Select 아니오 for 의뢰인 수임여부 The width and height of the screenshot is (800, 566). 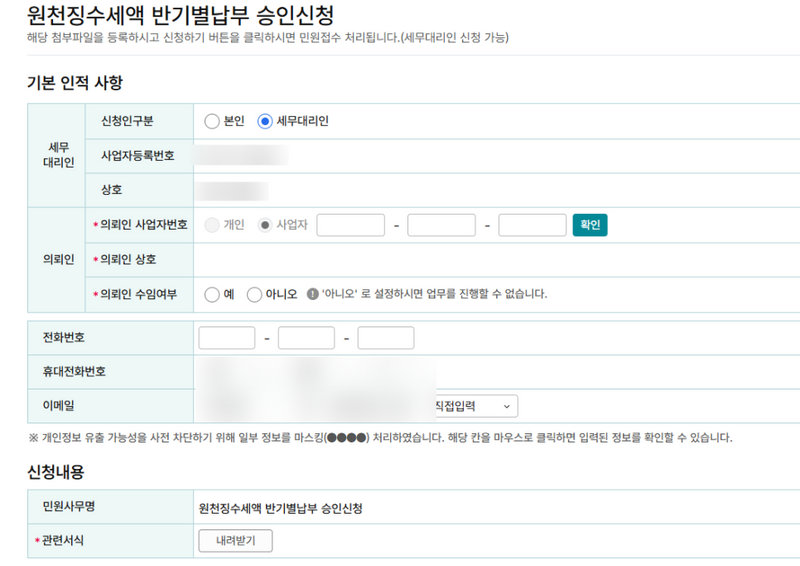pos(254,294)
